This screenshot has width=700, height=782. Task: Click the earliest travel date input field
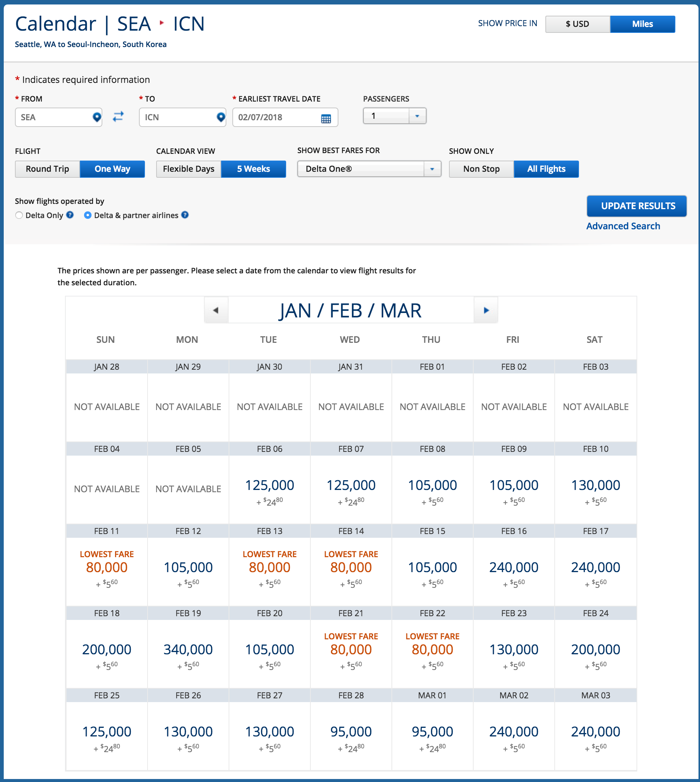pyautogui.click(x=277, y=117)
